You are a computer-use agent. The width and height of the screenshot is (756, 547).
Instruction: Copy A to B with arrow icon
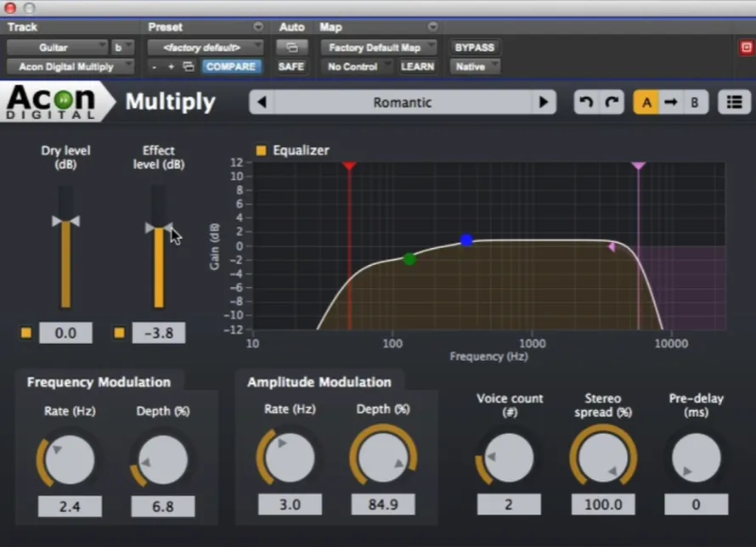pyautogui.click(x=671, y=102)
